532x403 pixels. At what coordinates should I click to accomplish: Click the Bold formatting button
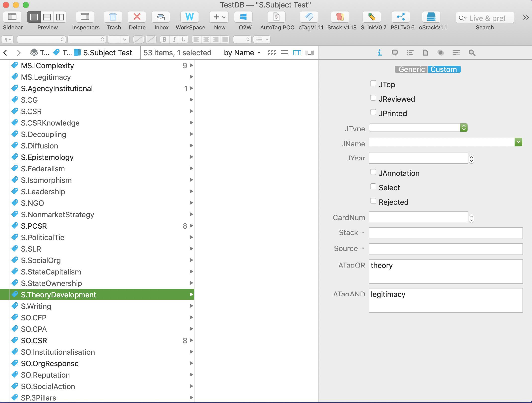coord(164,39)
